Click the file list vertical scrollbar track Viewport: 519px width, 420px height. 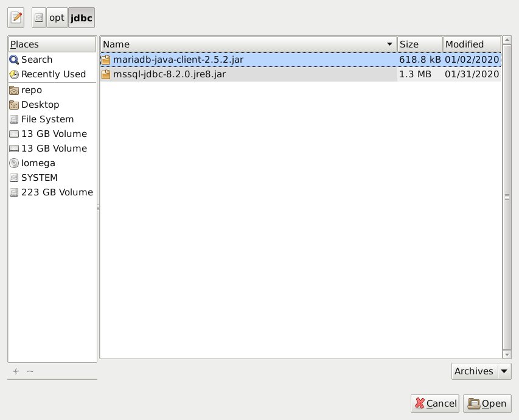[x=507, y=197]
